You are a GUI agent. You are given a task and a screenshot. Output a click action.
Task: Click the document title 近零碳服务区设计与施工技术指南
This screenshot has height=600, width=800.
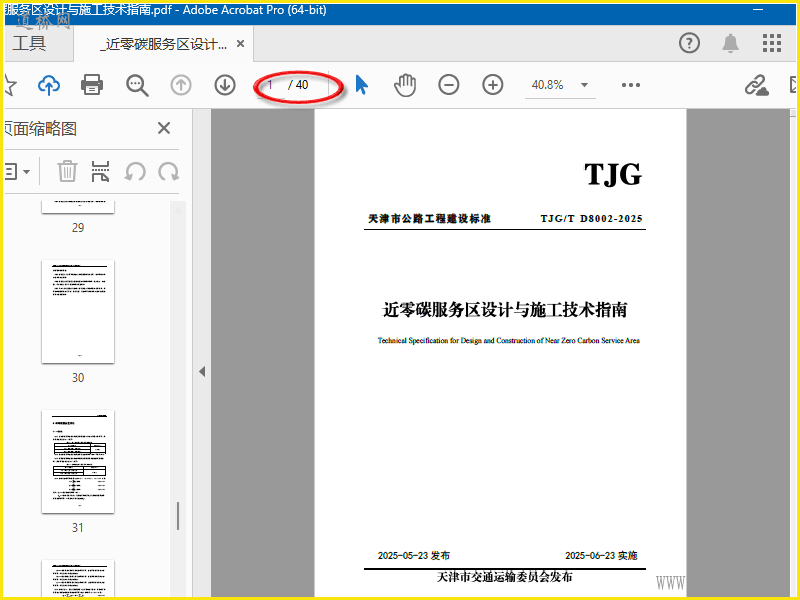tap(505, 310)
